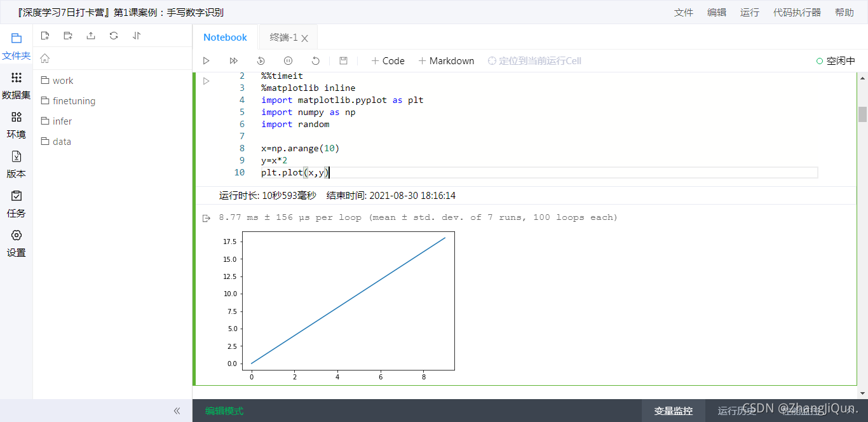Open the 代码执行器 menu
The height and width of the screenshot is (422, 868).
point(797,12)
